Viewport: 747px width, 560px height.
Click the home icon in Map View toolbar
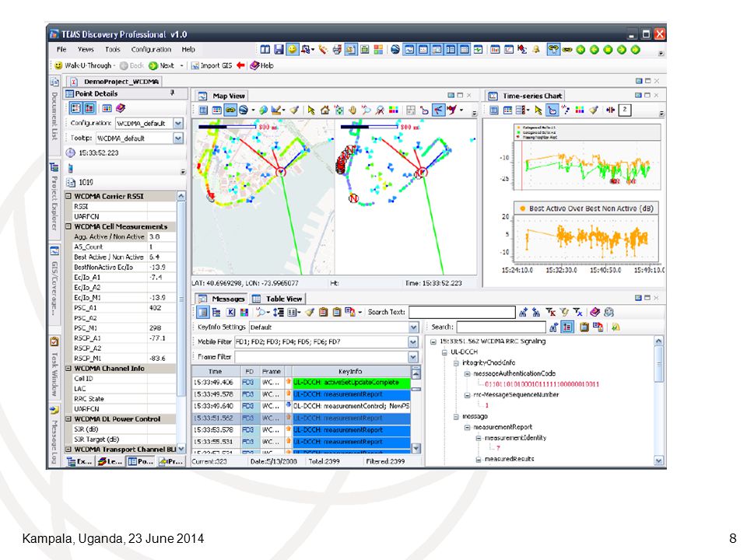pyautogui.click(x=325, y=110)
